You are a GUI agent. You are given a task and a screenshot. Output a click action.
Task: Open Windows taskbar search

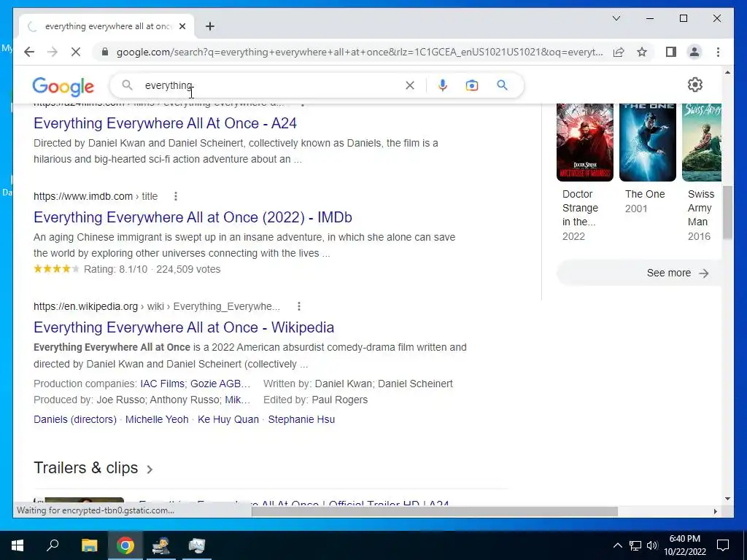tap(53, 545)
